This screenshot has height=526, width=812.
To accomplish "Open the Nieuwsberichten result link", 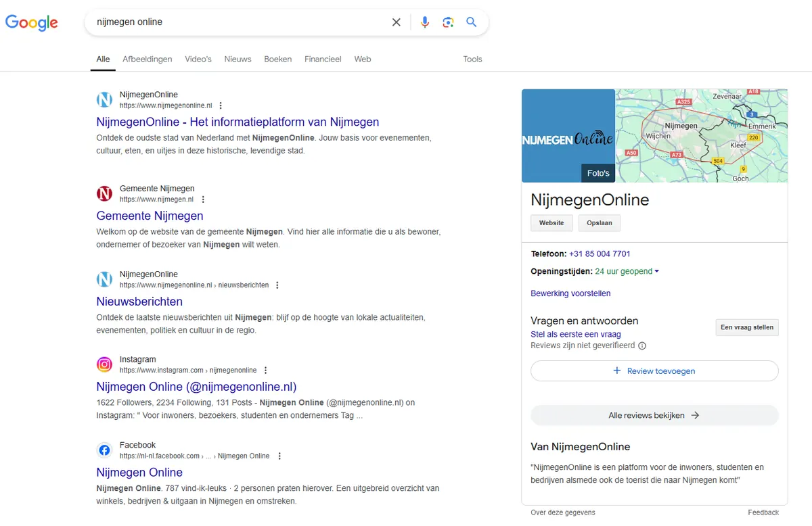I will tap(139, 302).
